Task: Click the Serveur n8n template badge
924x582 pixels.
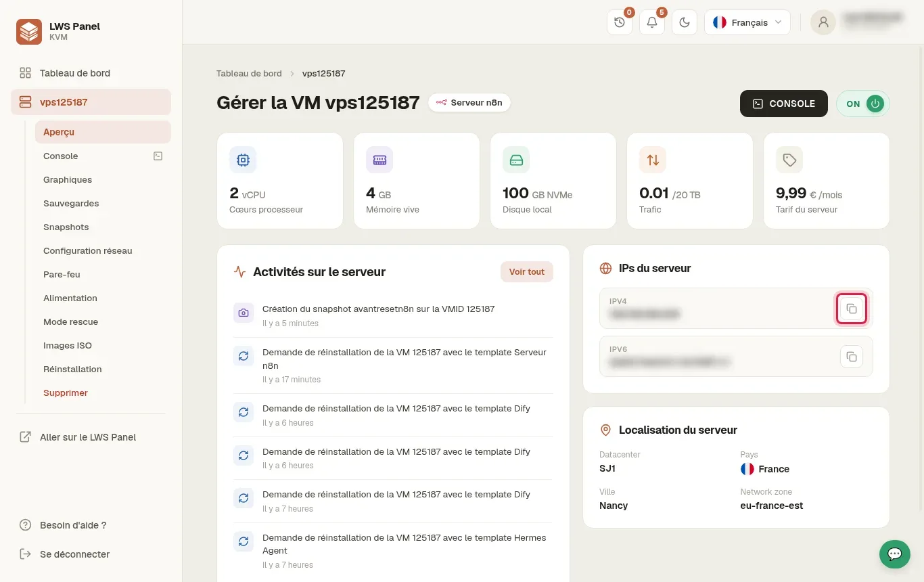Action: (469, 102)
